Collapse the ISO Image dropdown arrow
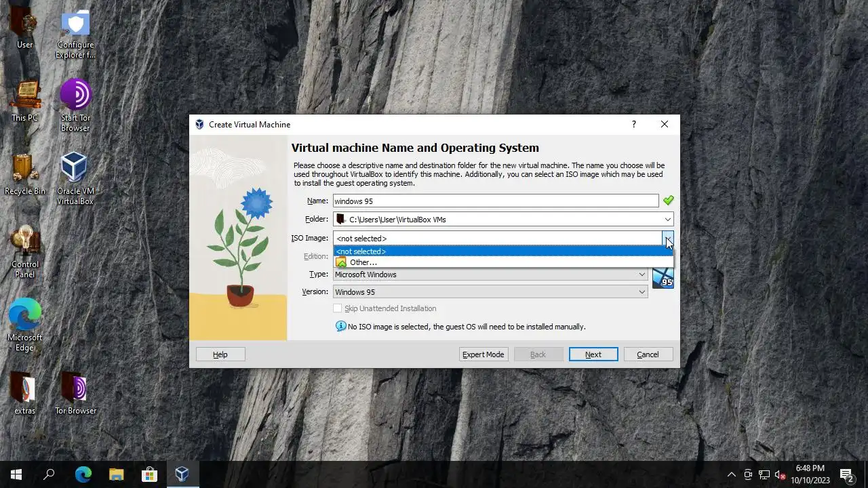868x488 pixels. point(668,239)
